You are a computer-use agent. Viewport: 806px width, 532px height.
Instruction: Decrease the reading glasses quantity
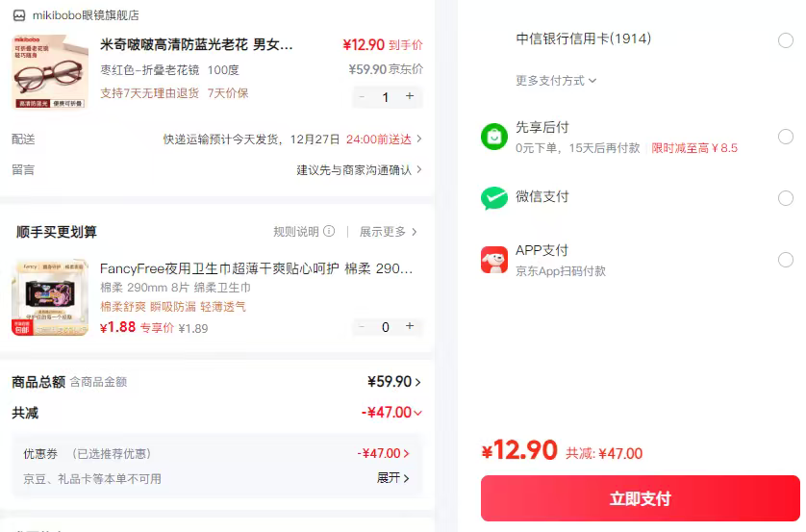(362, 96)
